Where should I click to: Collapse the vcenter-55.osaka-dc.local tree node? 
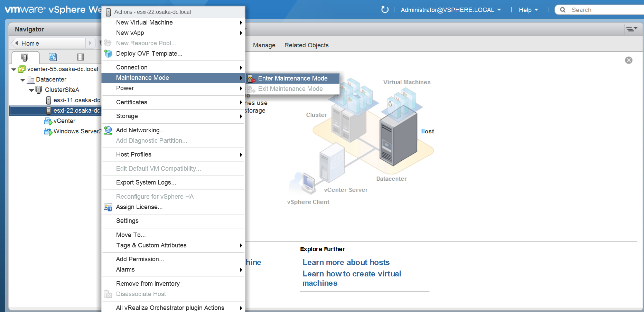[x=14, y=69]
